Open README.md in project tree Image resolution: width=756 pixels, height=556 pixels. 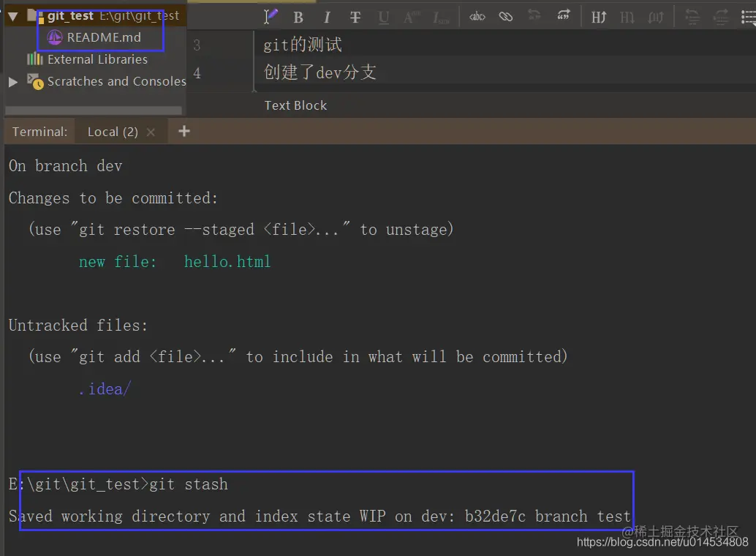click(104, 37)
